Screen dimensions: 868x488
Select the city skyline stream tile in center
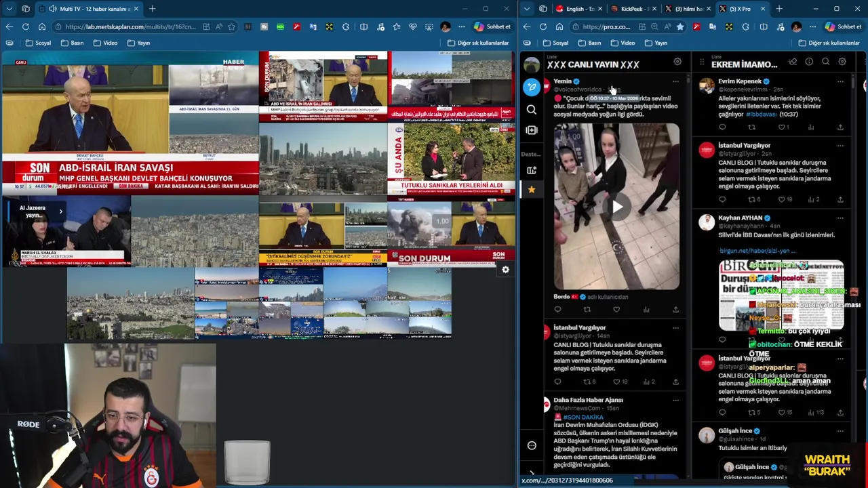tap(323, 159)
